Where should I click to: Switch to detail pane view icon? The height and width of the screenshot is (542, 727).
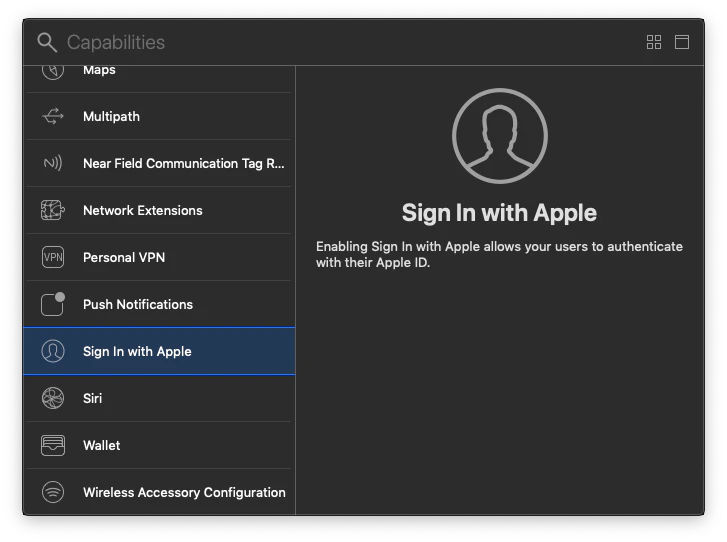682,42
